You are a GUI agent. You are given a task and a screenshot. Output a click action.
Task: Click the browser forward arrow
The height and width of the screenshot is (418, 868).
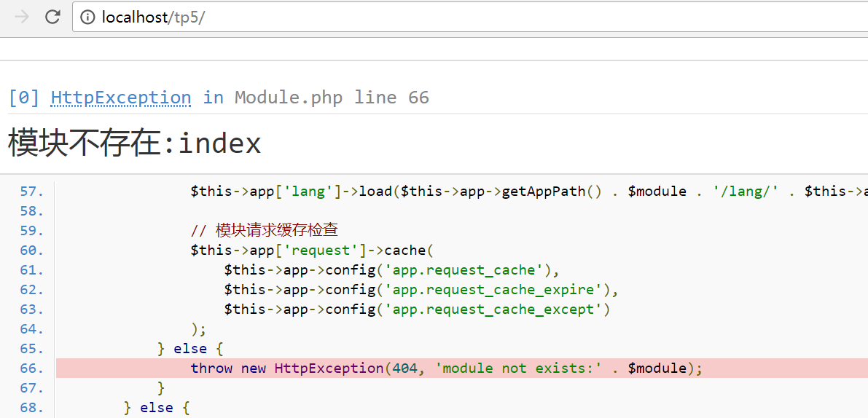[x=22, y=17]
